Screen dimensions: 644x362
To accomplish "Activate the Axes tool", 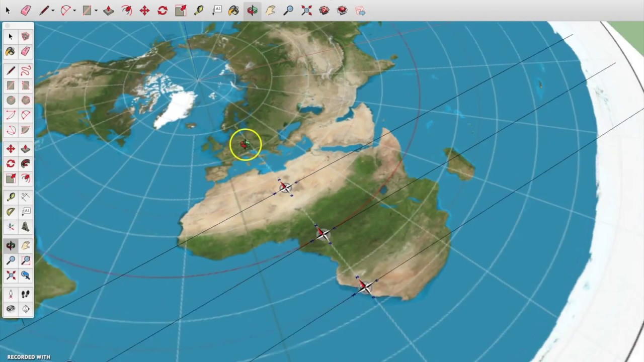I will (x=11, y=227).
